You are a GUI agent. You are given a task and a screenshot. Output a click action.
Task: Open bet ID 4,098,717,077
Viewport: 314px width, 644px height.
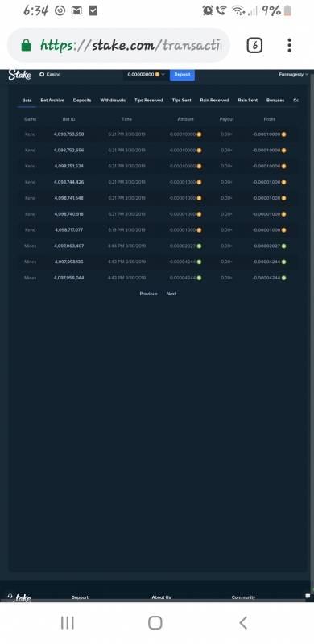pos(68,230)
